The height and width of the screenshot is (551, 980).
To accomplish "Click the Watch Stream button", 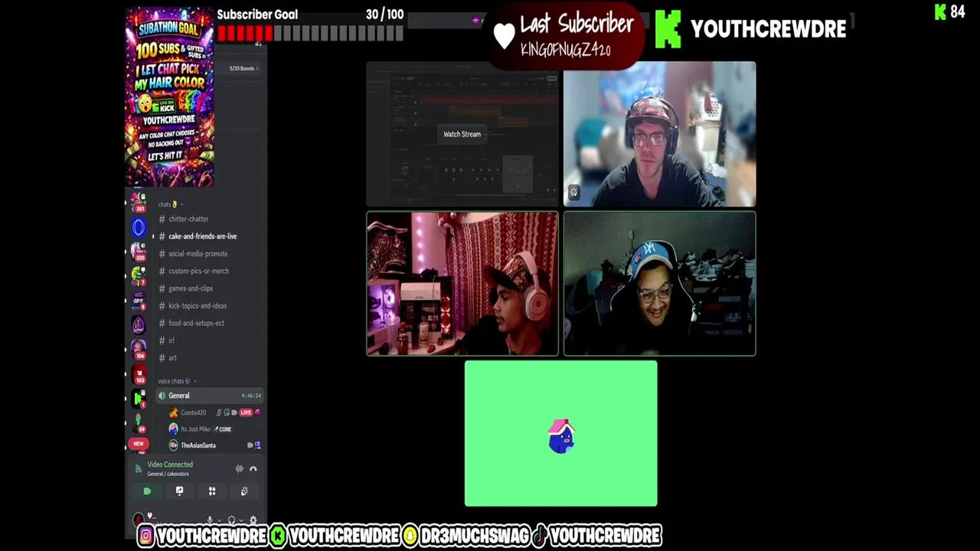I will [462, 134].
